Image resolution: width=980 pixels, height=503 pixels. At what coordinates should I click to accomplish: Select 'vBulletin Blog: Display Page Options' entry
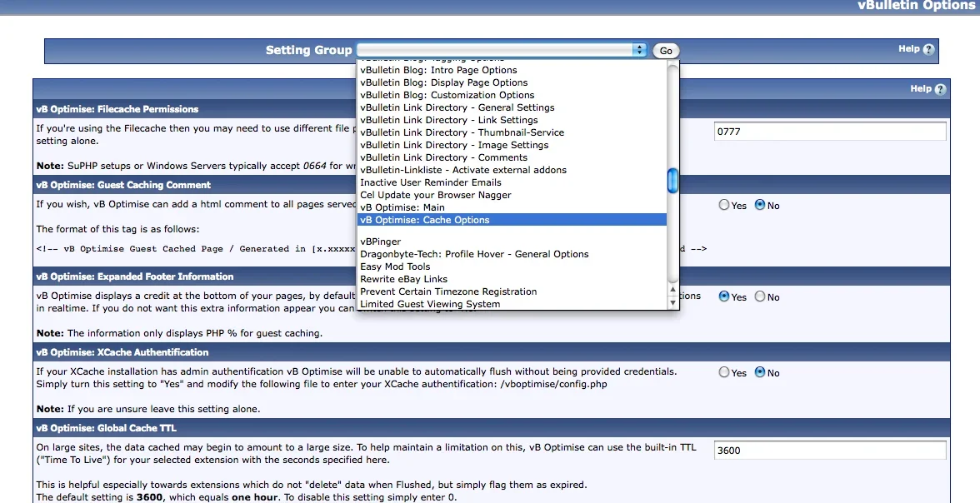click(x=443, y=82)
